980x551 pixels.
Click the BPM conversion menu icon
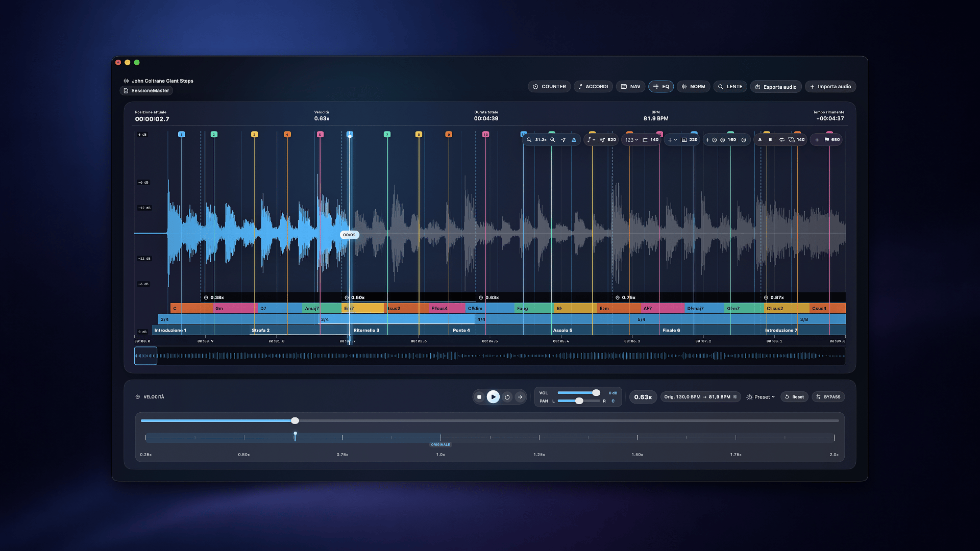click(735, 397)
